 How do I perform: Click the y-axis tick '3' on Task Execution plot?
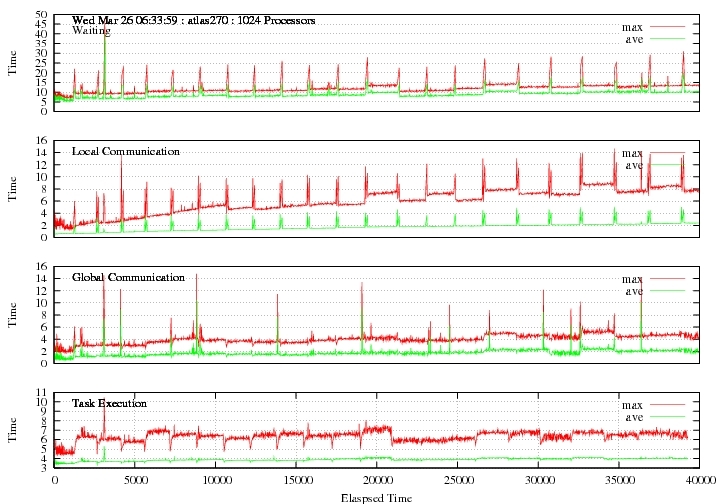tap(44, 468)
